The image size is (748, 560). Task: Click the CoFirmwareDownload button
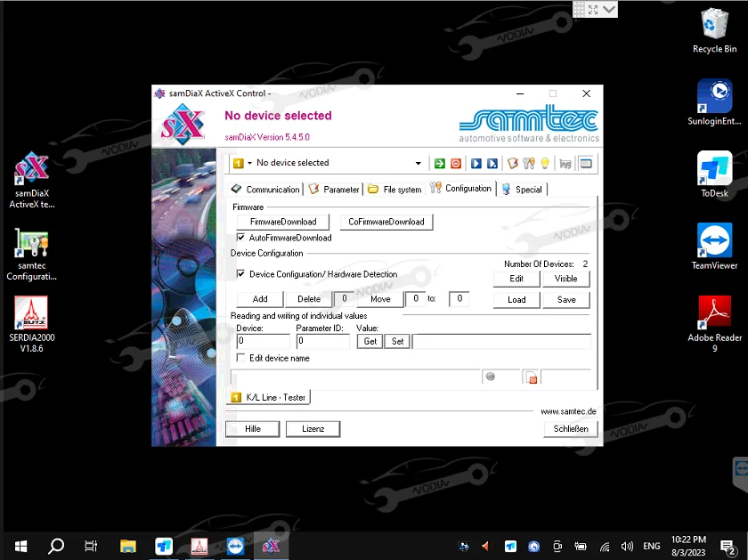[386, 222]
